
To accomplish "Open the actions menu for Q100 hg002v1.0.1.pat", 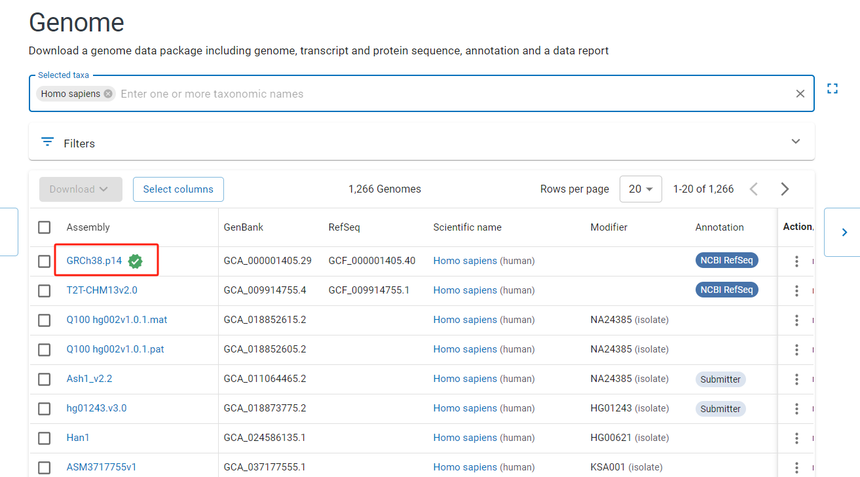I will point(796,350).
